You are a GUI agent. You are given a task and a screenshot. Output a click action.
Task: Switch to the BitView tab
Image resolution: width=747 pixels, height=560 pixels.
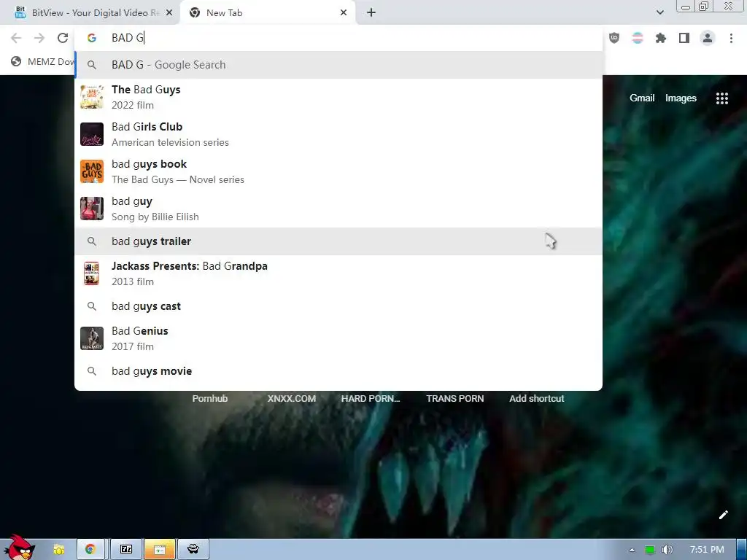click(x=90, y=13)
